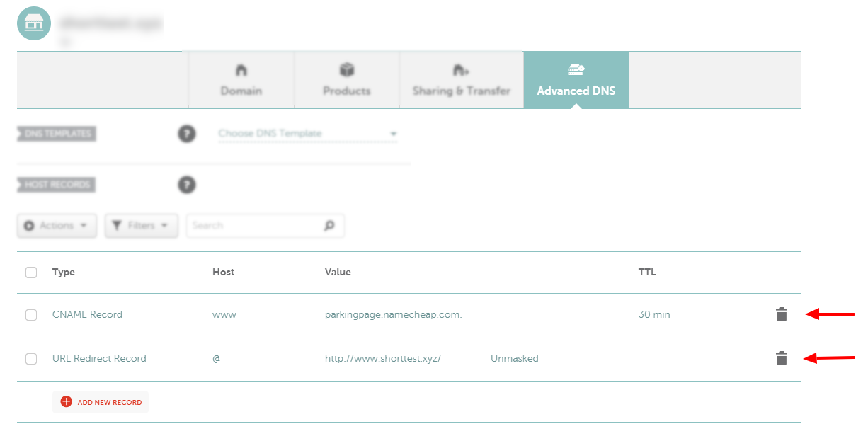Open the Filters dropdown

(141, 225)
